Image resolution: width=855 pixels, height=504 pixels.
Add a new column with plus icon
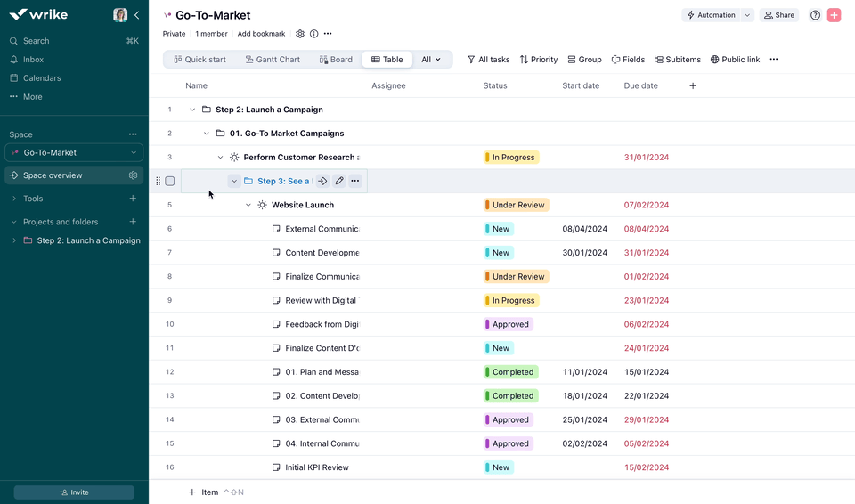pos(693,86)
